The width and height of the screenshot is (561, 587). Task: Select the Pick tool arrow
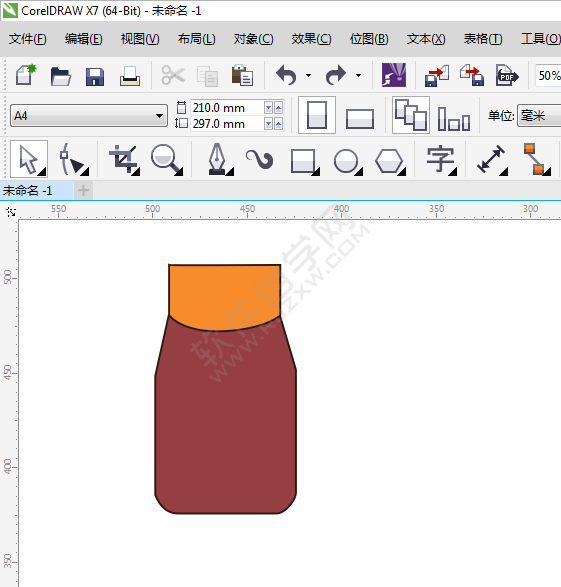point(29,159)
